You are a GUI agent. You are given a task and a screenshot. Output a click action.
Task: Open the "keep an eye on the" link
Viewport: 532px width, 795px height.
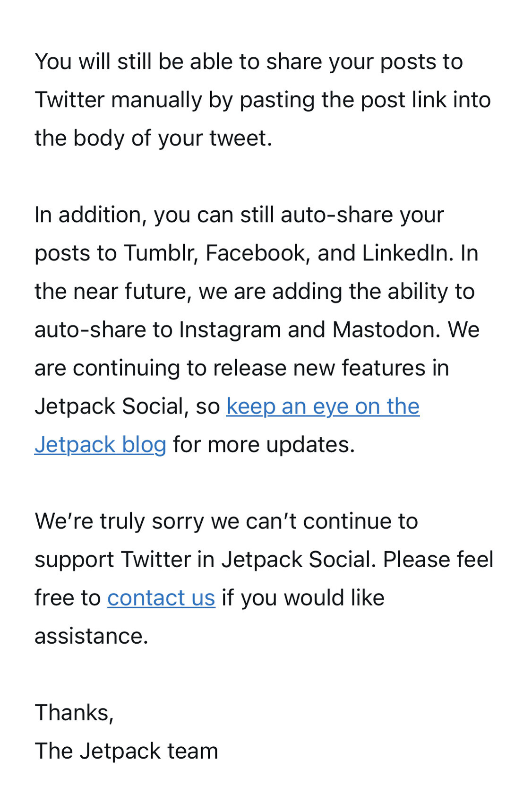coord(323,406)
